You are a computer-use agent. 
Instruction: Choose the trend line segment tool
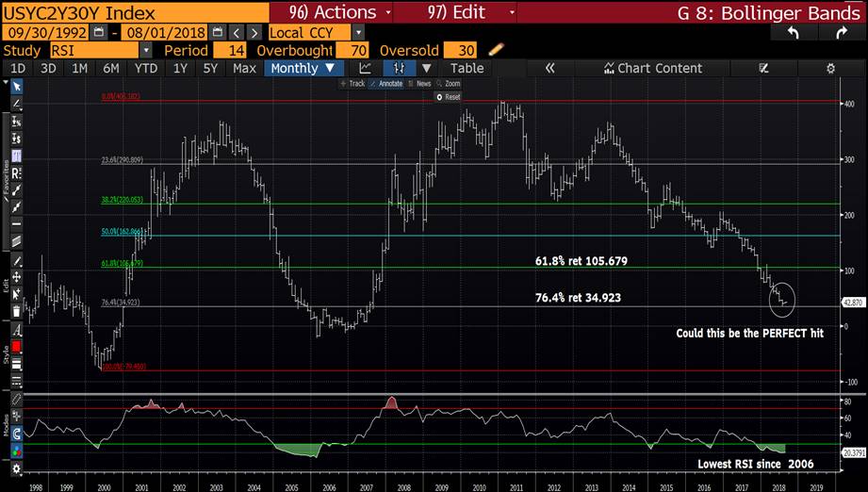pos(17,189)
